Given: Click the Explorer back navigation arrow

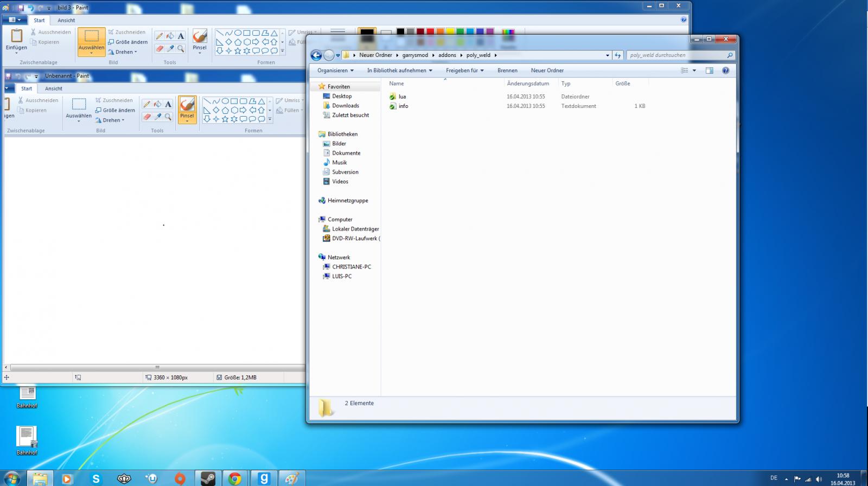Looking at the screenshot, I should (316, 55).
